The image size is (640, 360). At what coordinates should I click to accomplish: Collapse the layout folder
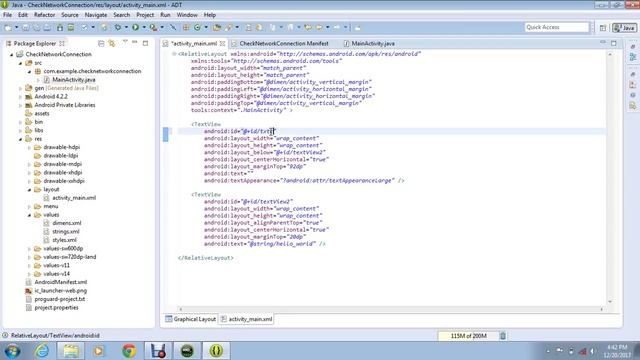(29, 190)
